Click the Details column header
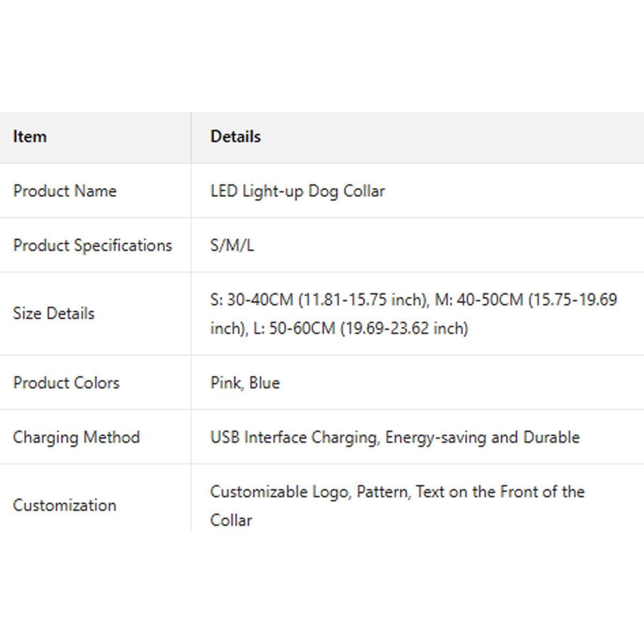This screenshot has height=644, width=644. point(236,137)
